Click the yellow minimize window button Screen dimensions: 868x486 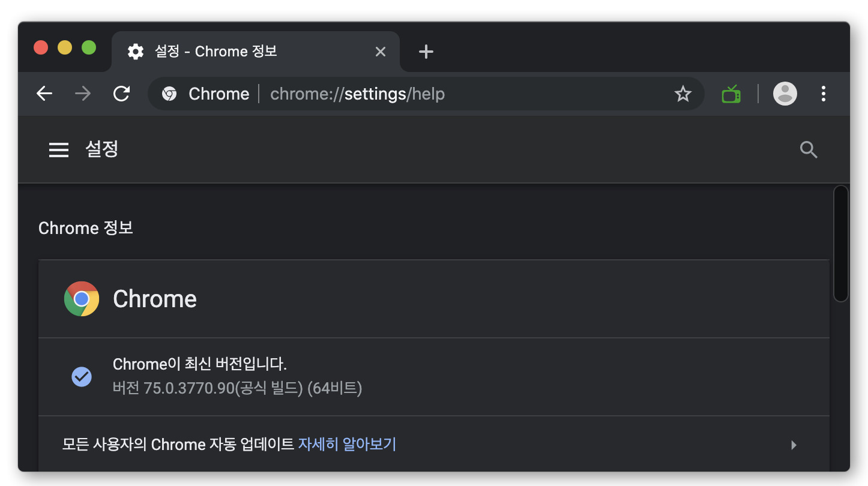click(x=65, y=47)
